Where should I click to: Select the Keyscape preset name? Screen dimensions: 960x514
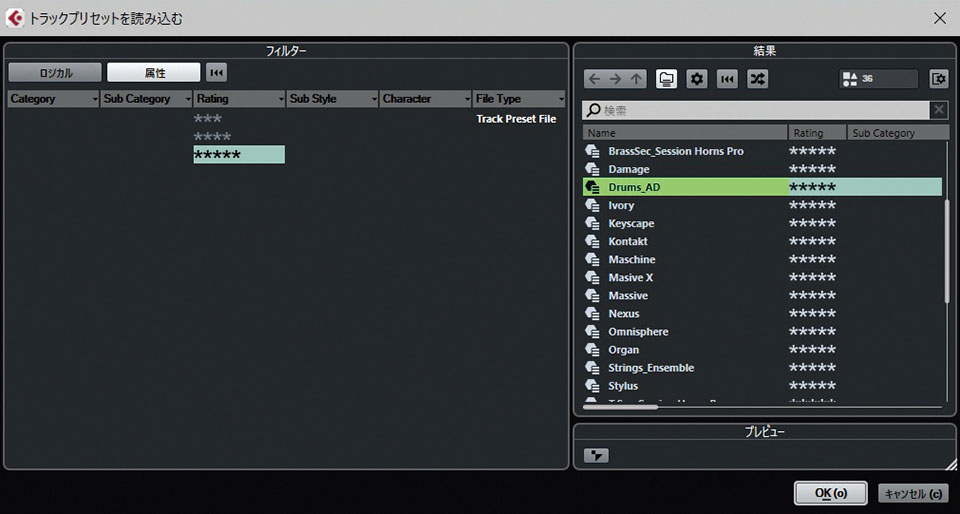click(631, 223)
